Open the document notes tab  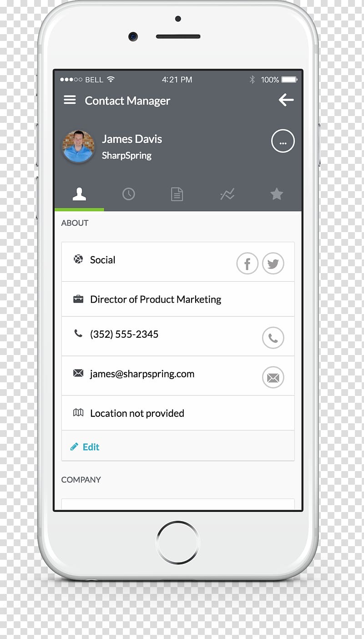[177, 195]
